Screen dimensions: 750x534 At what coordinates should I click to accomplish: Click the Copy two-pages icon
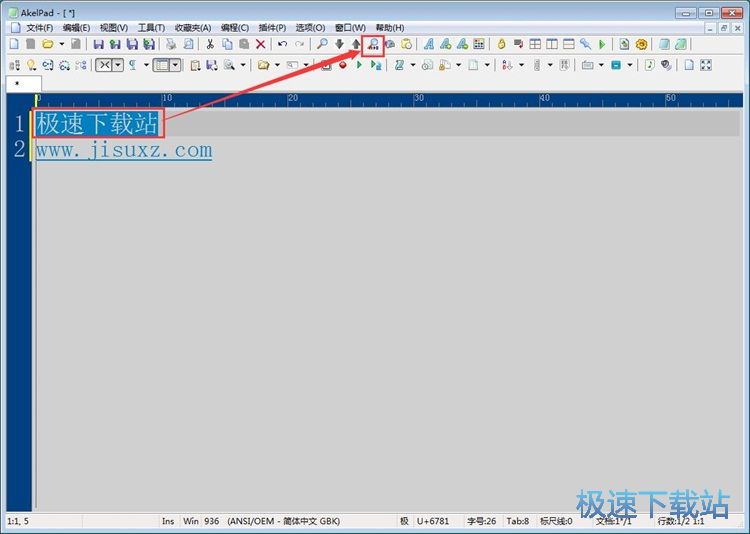point(227,44)
